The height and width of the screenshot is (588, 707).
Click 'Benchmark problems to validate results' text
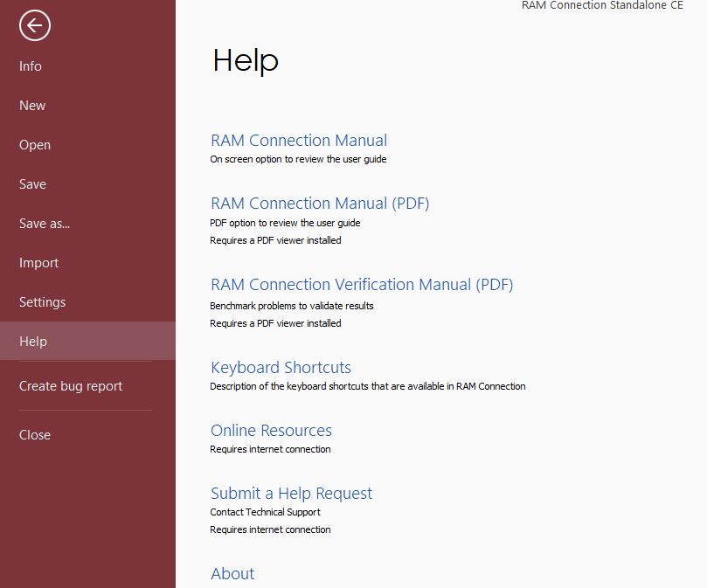tap(291, 306)
